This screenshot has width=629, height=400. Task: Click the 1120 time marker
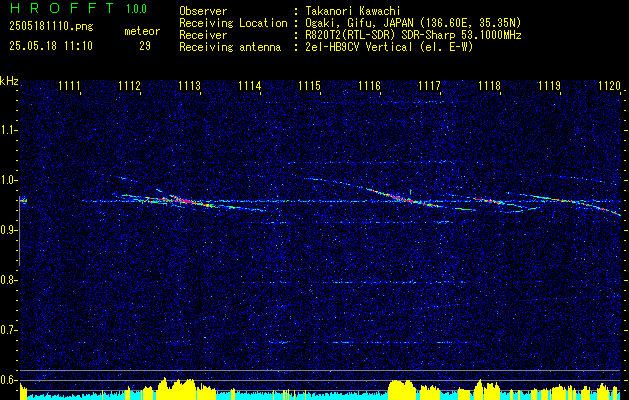click(x=609, y=85)
